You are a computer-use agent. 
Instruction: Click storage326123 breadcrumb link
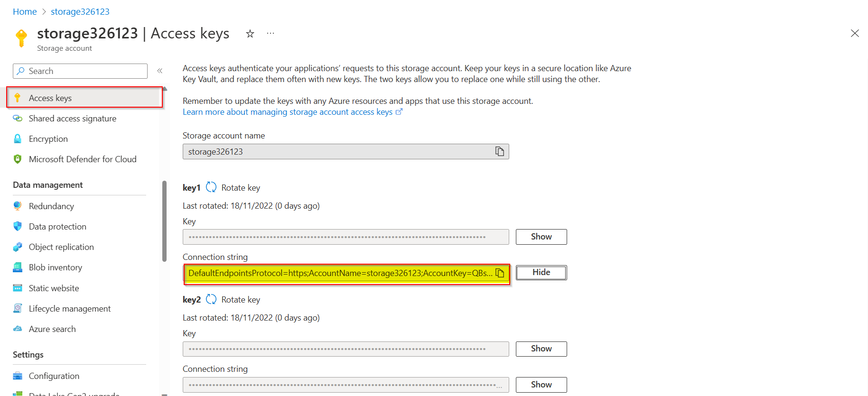click(x=80, y=11)
